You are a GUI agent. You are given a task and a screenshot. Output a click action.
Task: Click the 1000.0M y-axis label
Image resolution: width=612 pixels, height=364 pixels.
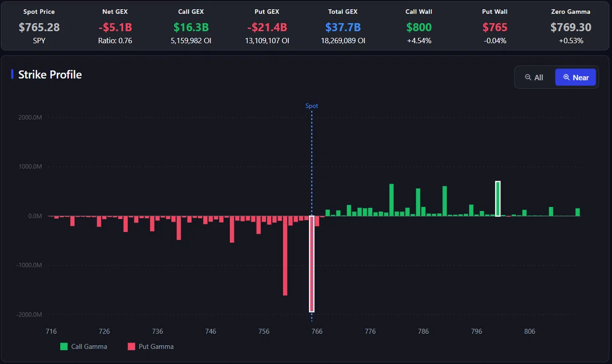[x=30, y=167]
